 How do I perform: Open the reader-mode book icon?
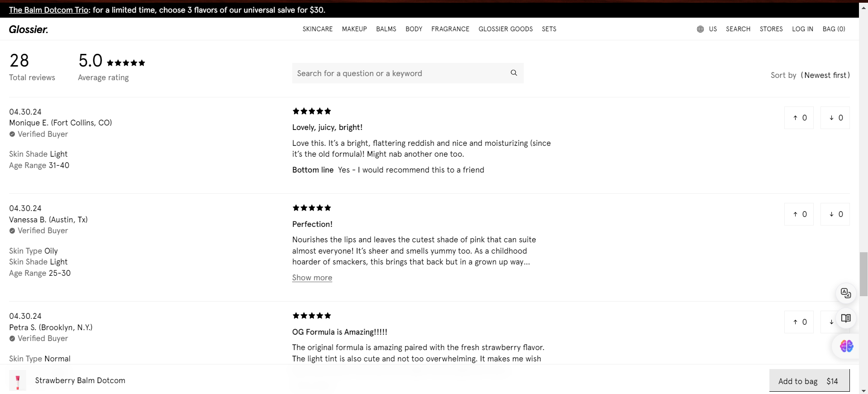(x=846, y=318)
